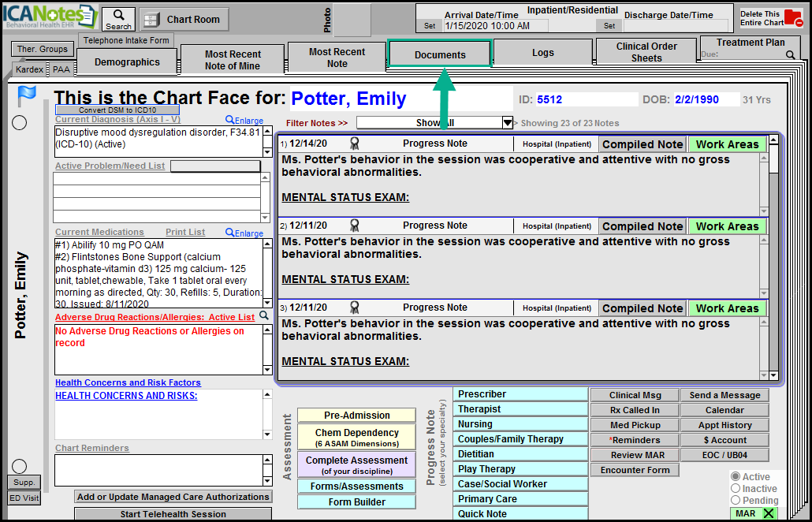Start a Telehealth Session
Screen dimensions: 812x522
coord(173,514)
